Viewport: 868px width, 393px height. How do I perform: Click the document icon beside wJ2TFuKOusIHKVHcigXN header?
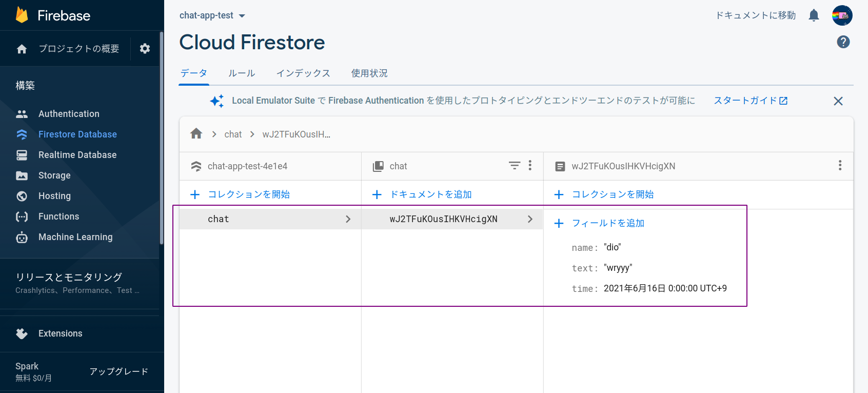coord(560,166)
